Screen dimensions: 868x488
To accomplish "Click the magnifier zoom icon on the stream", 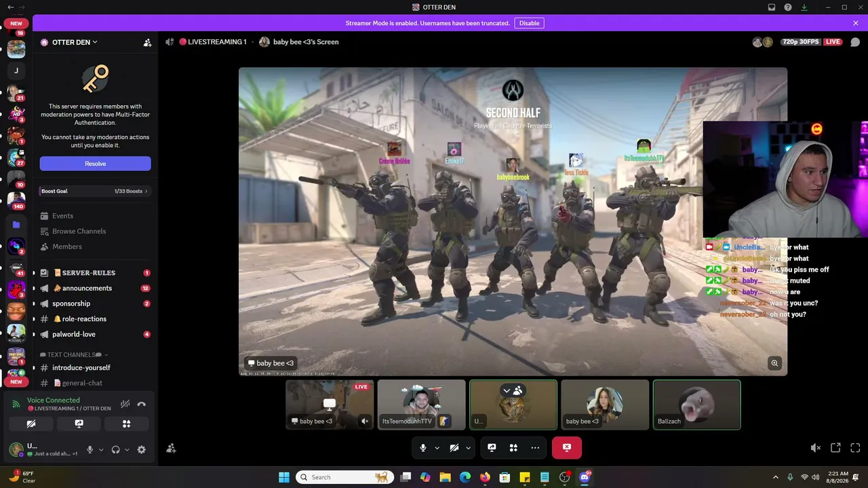I will pyautogui.click(x=774, y=363).
